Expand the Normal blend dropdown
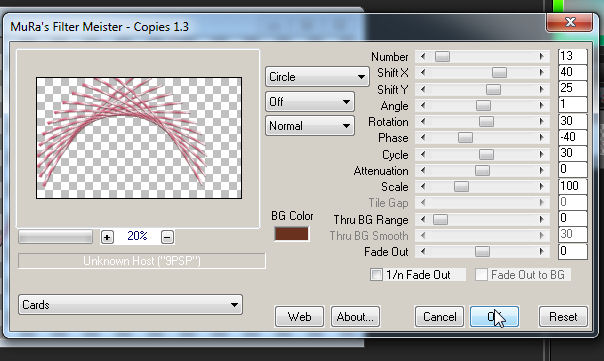The height and width of the screenshot is (361, 604). tap(310, 126)
